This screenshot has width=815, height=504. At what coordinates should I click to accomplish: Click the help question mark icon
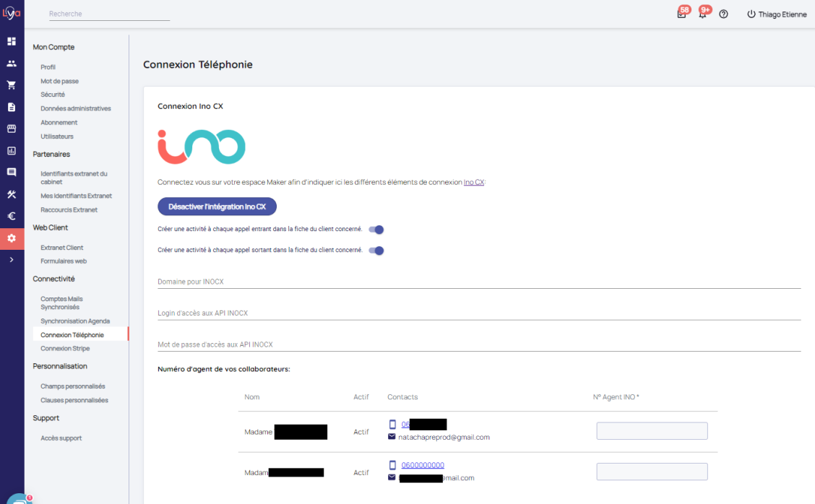point(723,14)
